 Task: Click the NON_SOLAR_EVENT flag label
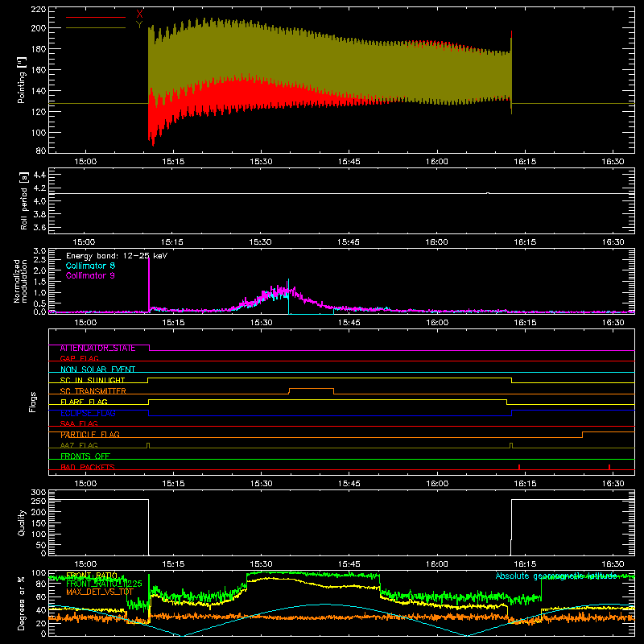coord(97,369)
